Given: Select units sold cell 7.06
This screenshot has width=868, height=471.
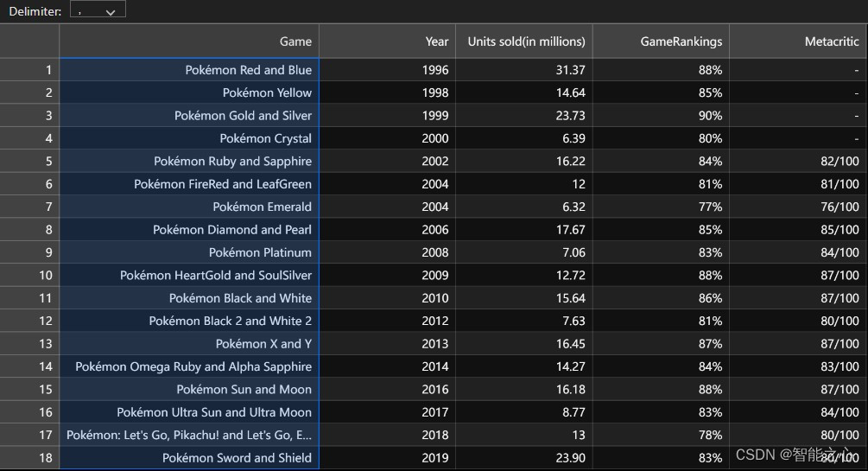Looking at the screenshot, I should click(523, 252).
